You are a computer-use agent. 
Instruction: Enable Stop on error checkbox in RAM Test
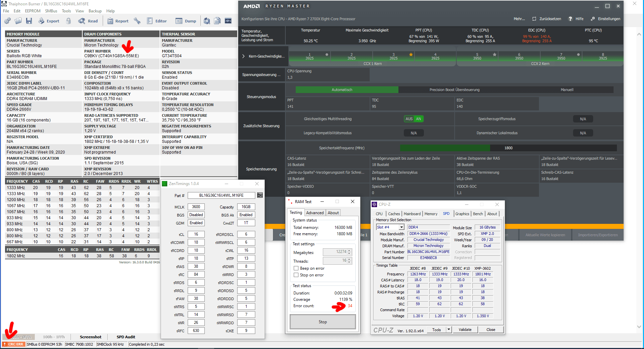tap(296, 275)
